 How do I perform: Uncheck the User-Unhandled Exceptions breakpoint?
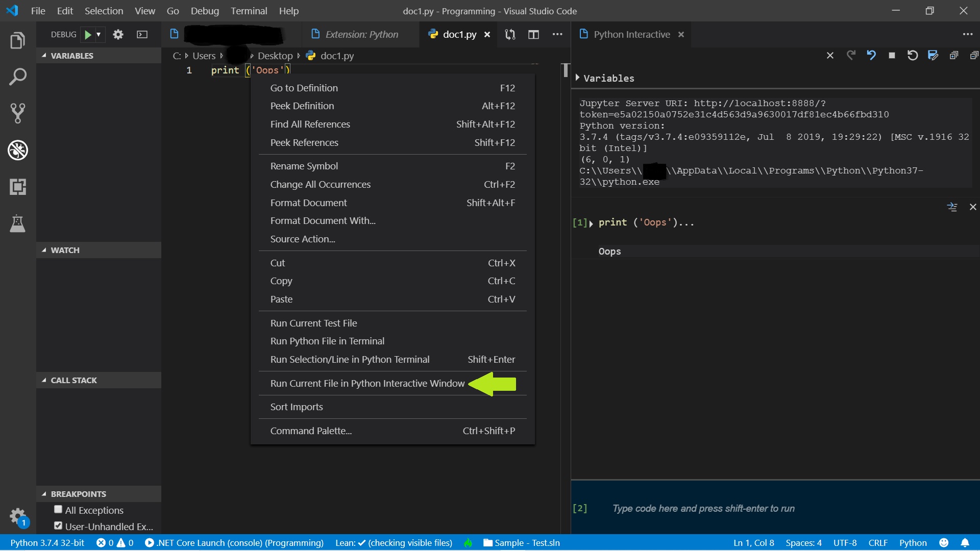click(58, 525)
